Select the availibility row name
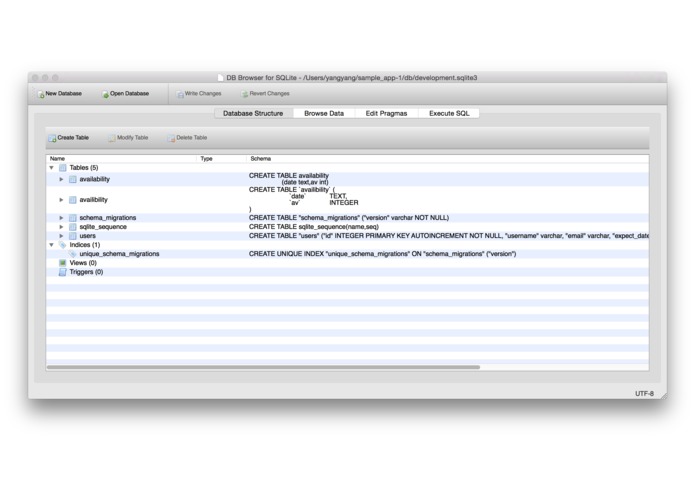 coord(94,200)
